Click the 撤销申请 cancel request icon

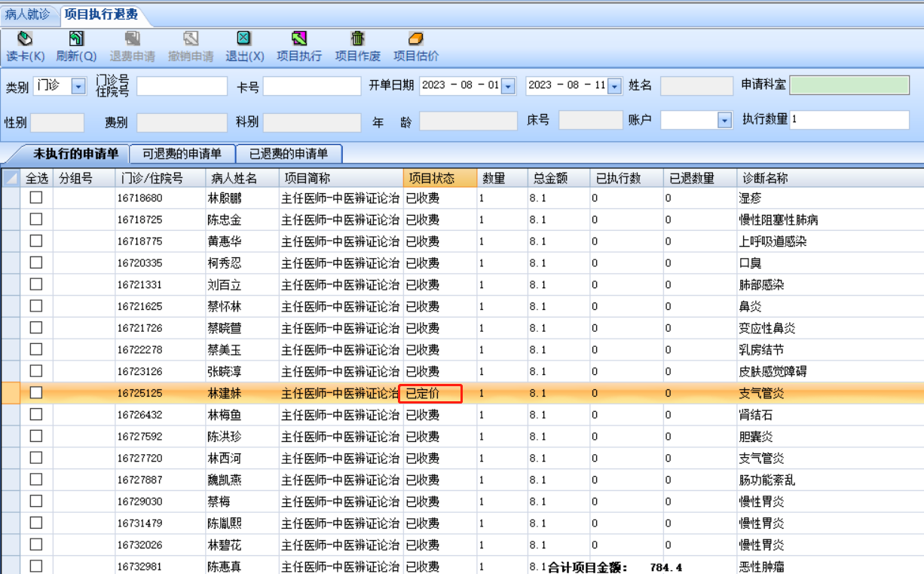pyautogui.click(x=191, y=38)
